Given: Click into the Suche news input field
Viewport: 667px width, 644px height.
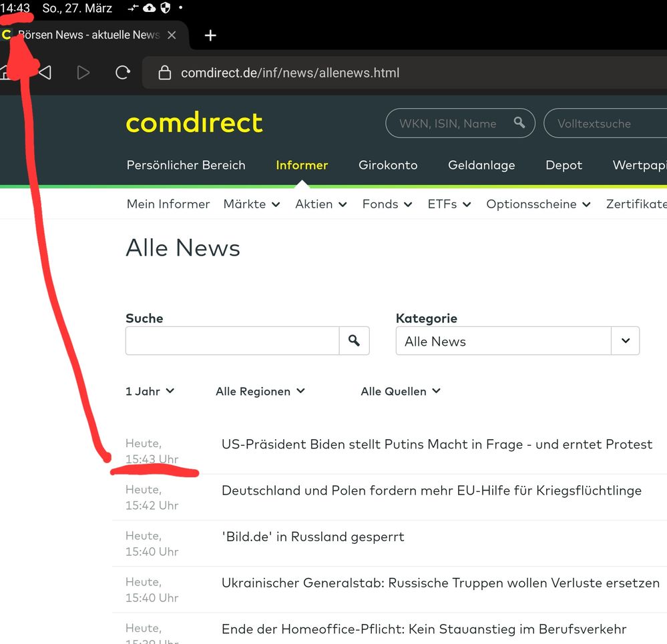Looking at the screenshot, I should click(232, 340).
